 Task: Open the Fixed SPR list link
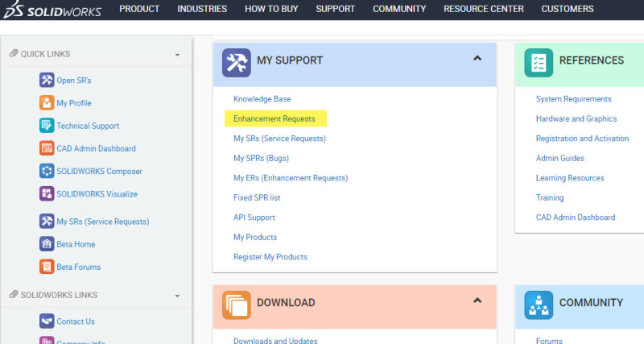(x=257, y=197)
